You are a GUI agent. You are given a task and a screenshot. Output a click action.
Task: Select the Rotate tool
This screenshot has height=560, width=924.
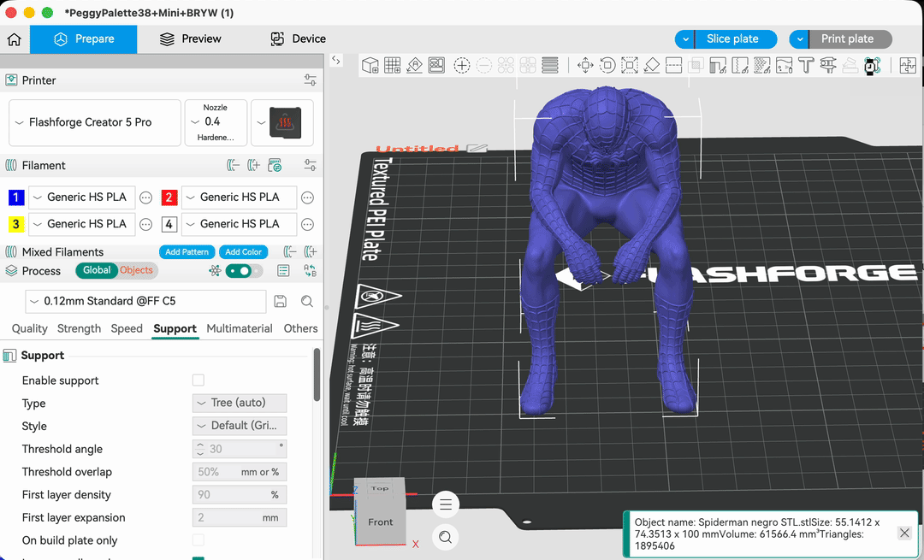click(x=607, y=65)
